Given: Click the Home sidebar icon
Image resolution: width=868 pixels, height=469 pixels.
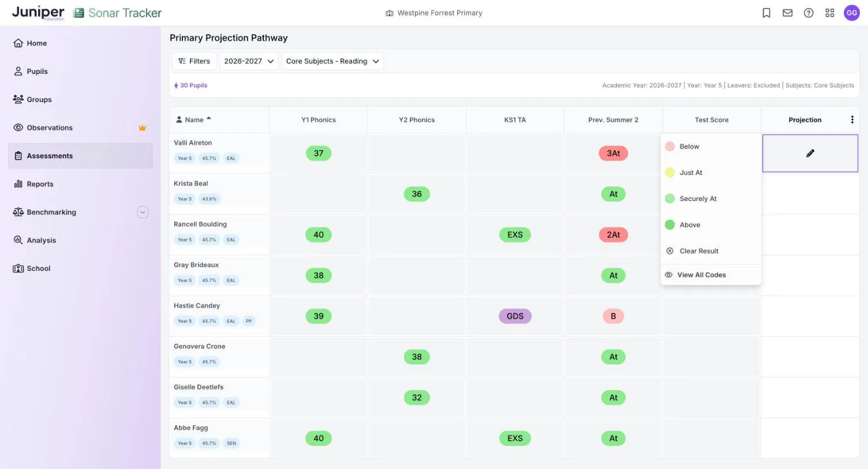Looking at the screenshot, I should [x=18, y=43].
